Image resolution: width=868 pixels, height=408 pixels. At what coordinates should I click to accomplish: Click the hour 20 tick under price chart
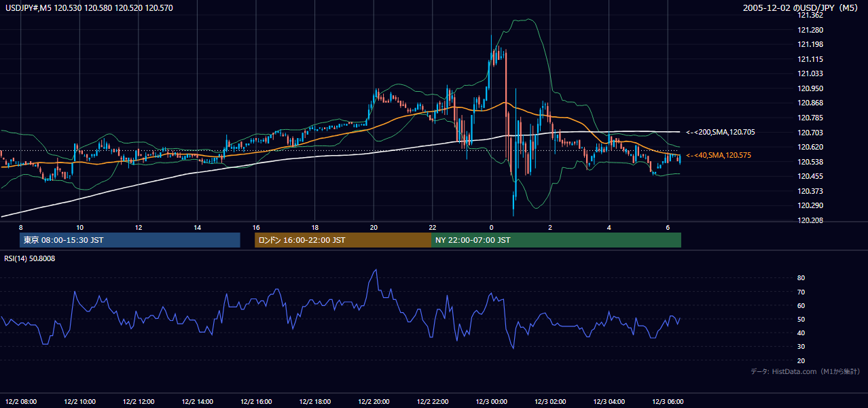(374, 228)
